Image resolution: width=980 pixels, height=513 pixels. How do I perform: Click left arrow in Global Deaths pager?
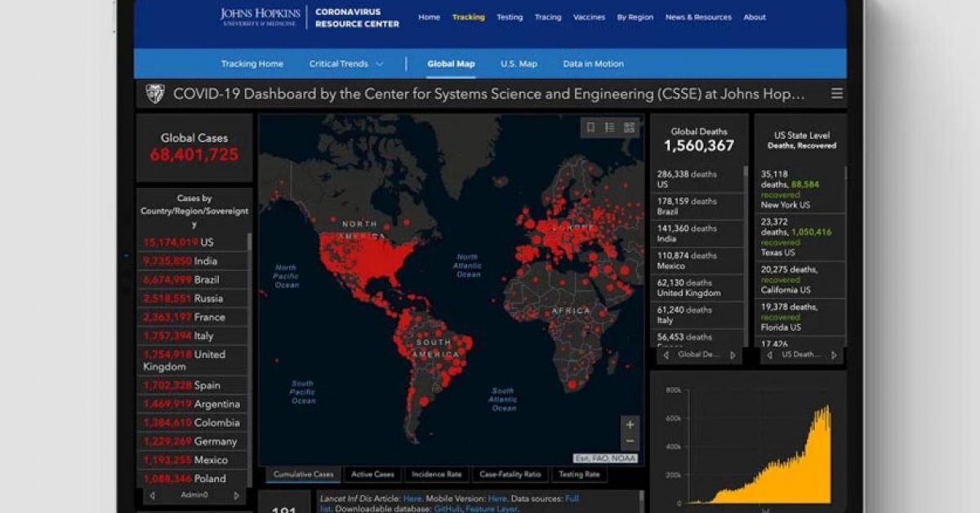coord(666,355)
